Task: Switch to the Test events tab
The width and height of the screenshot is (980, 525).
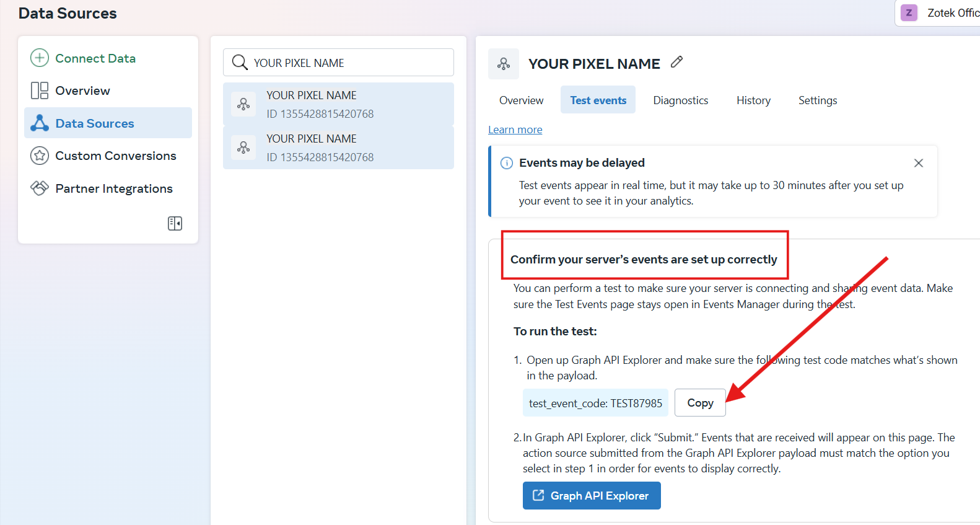Action: pos(598,100)
